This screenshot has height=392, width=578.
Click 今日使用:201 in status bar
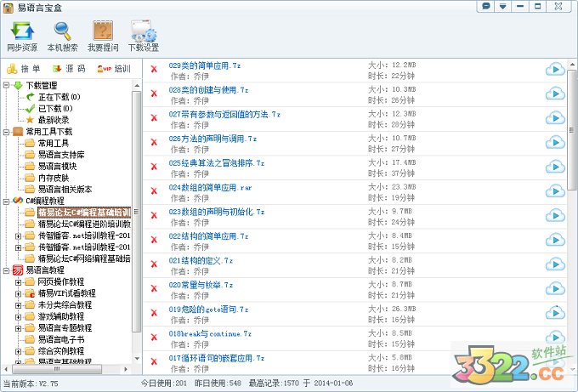[164, 383]
